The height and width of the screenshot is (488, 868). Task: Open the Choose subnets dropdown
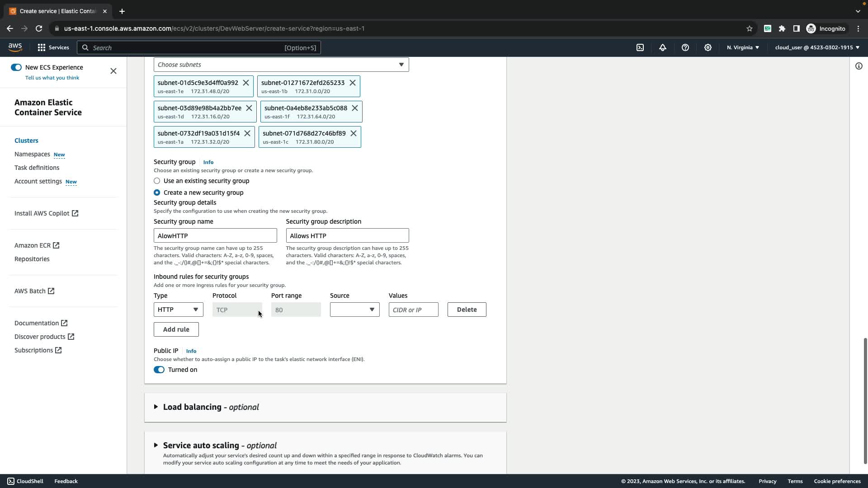[281, 65]
